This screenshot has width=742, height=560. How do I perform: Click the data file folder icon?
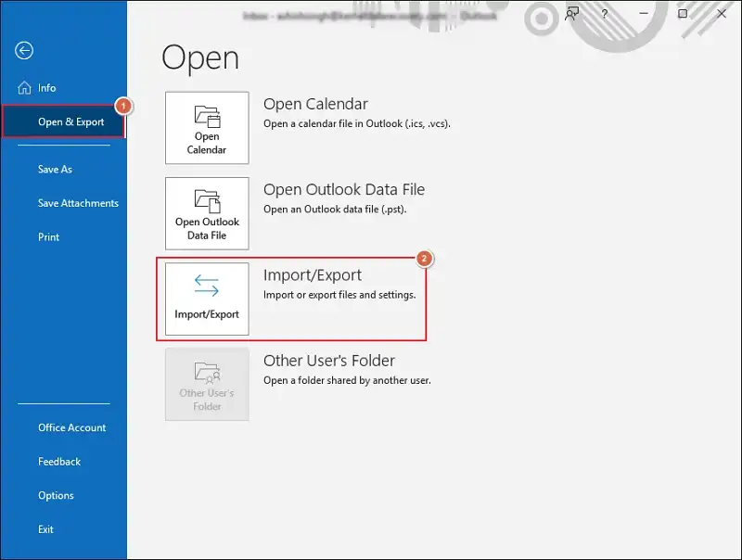click(x=207, y=201)
